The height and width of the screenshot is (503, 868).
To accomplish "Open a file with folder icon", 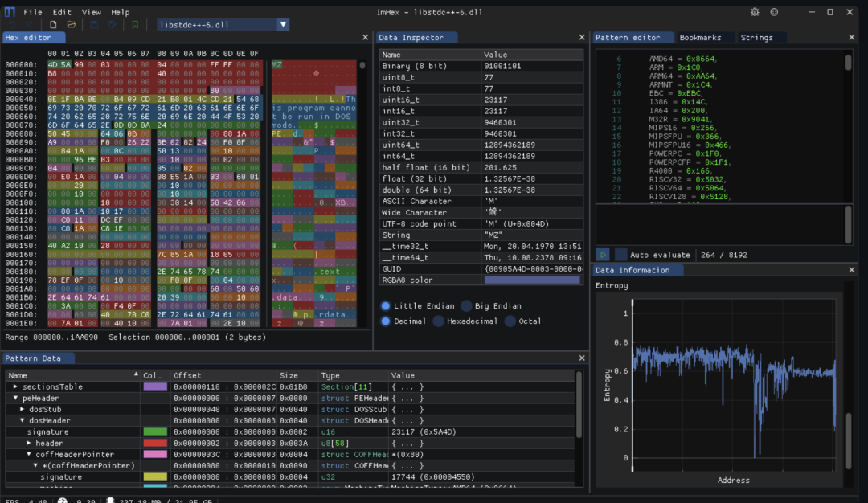I will pyautogui.click(x=72, y=24).
